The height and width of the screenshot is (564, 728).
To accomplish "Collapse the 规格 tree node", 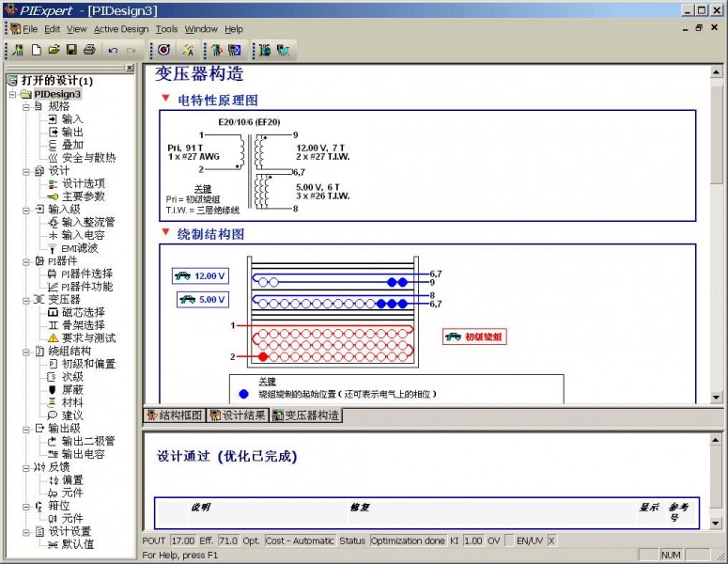I will pos(26,107).
